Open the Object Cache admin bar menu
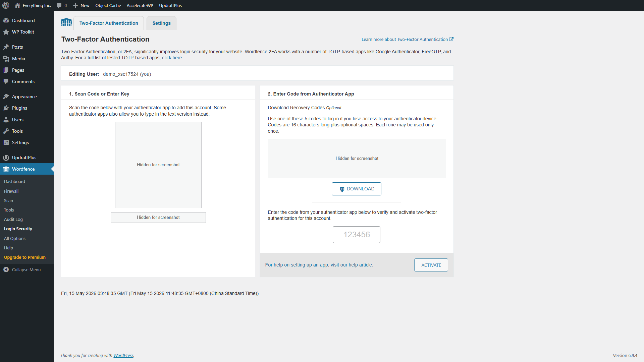 click(108, 5)
